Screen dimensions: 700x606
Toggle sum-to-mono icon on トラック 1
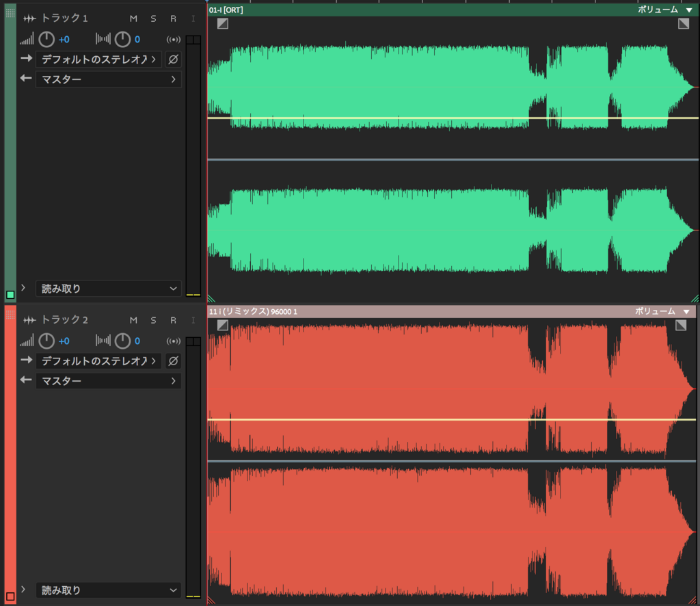point(173,39)
